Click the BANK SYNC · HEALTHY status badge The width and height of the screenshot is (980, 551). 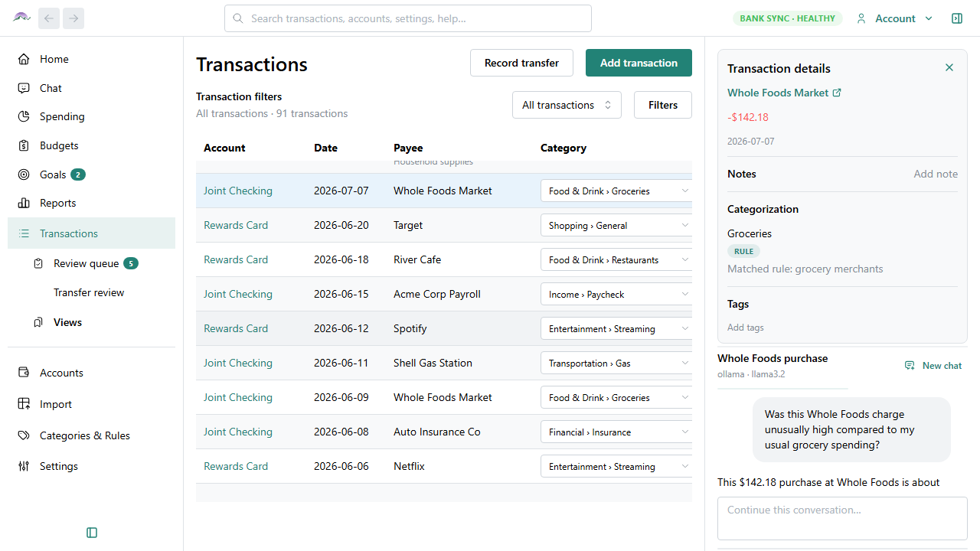click(788, 18)
